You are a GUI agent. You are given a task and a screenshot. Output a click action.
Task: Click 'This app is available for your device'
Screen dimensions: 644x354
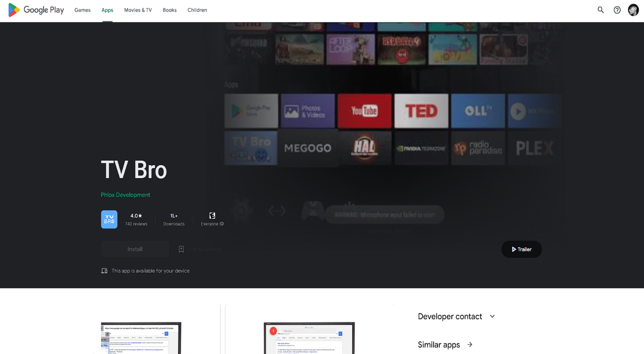pos(150,271)
